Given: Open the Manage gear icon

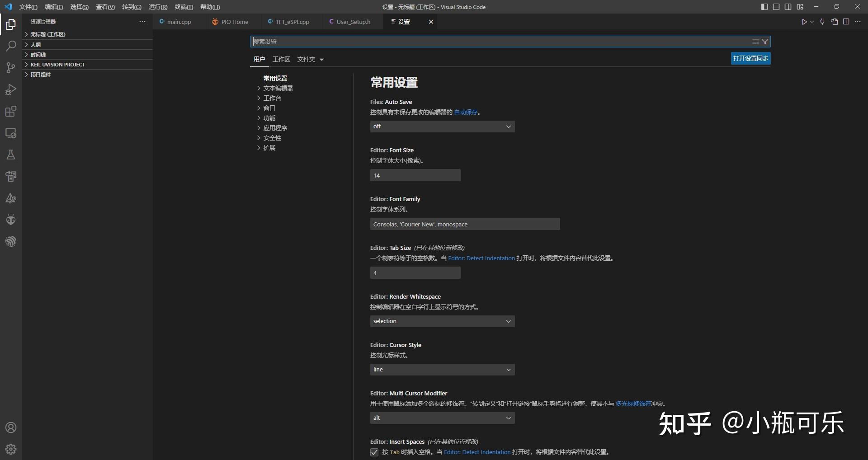Looking at the screenshot, I should pyautogui.click(x=11, y=449).
